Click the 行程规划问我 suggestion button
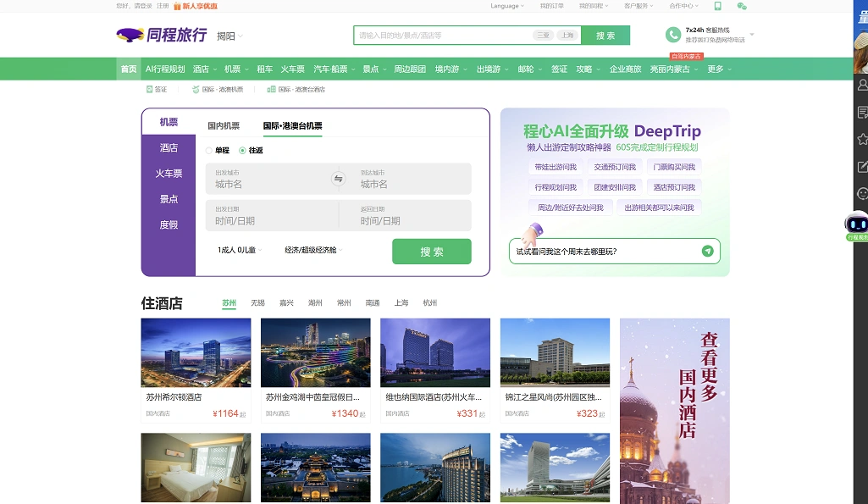 click(556, 187)
